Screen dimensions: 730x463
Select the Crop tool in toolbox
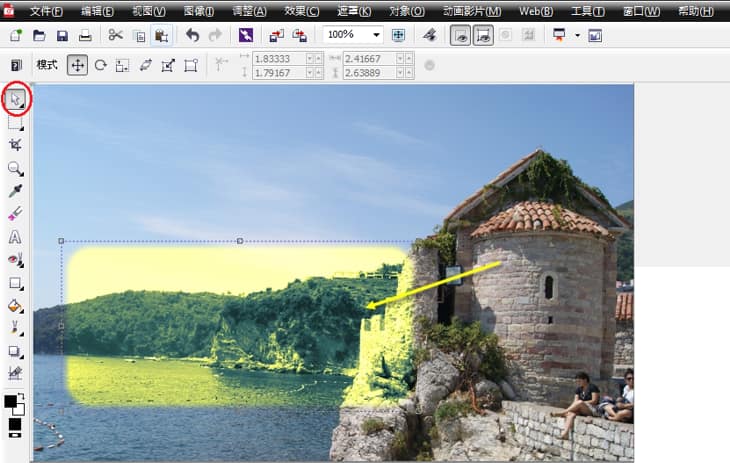click(x=15, y=145)
